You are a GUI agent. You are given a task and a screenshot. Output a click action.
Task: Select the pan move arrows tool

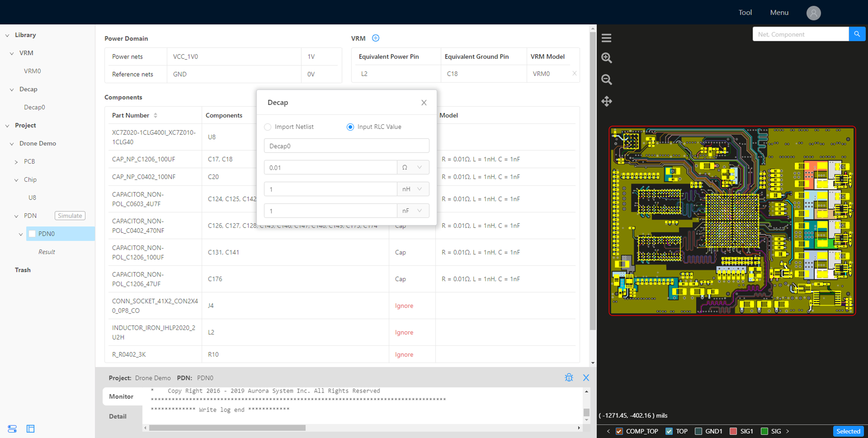[x=606, y=101]
